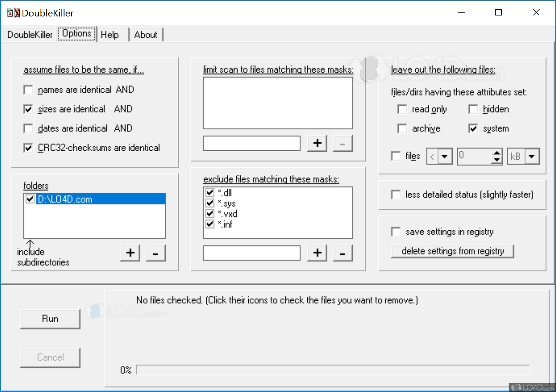
Task: Enable 'save settings in registry'
Action: pyautogui.click(x=396, y=232)
